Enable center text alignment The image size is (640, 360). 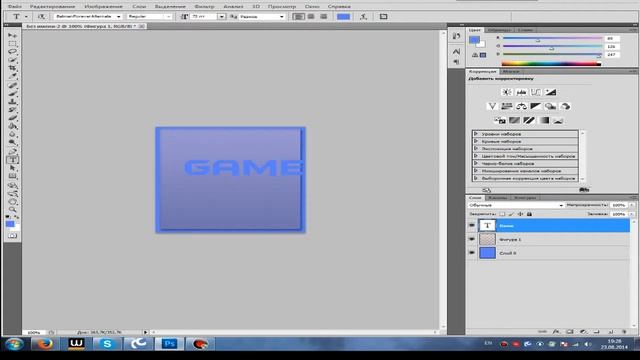point(311,16)
